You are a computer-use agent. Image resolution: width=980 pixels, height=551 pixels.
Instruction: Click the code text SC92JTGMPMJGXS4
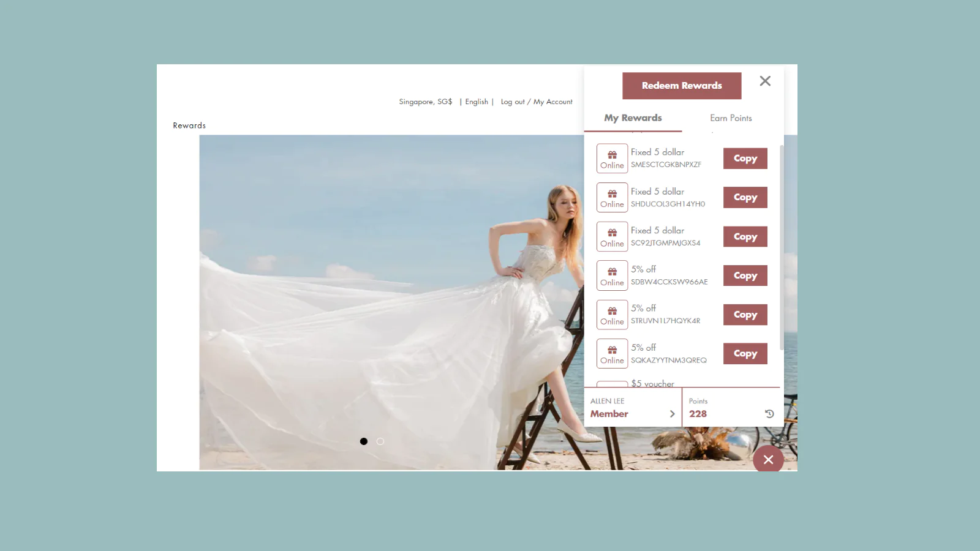click(666, 243)
